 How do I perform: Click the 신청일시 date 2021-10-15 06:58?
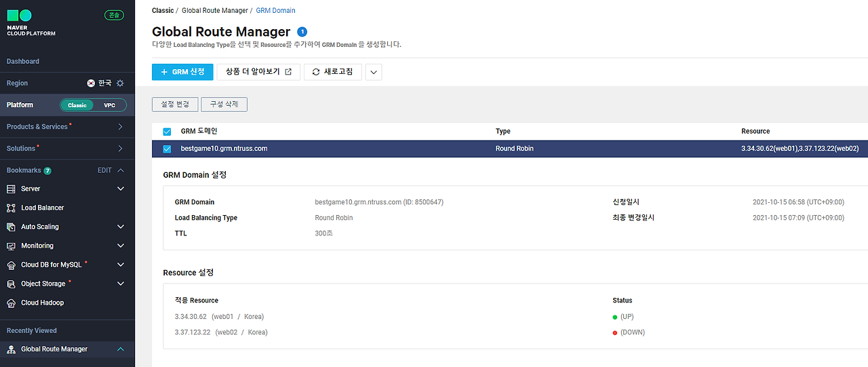tap(798, 202)
